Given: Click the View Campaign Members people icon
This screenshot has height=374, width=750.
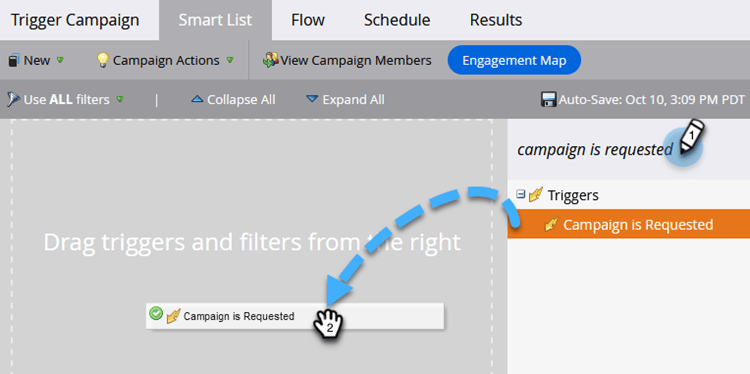Looking at the screenshot, I should point(271,61).
